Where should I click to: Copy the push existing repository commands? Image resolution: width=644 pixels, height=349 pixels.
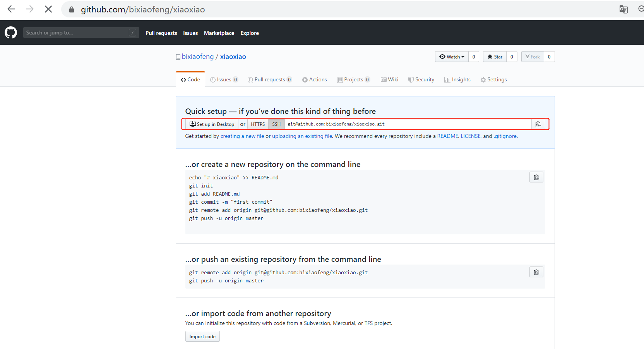536,272
